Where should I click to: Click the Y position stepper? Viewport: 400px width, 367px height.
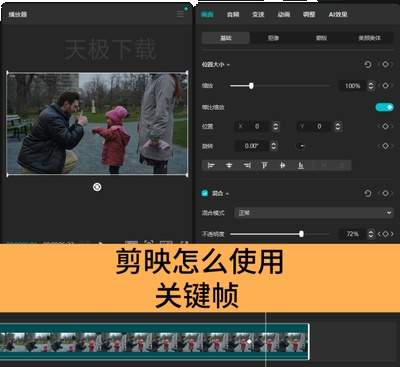338,126
